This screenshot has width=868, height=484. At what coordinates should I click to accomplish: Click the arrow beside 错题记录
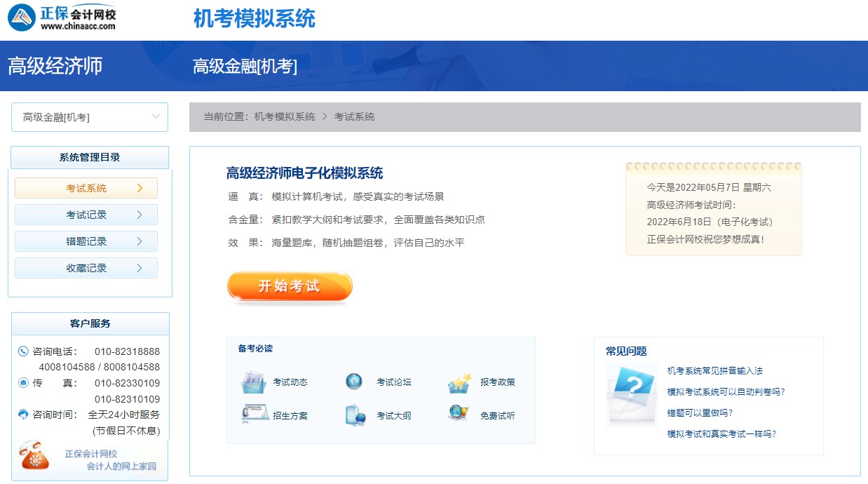pos(140,241)
